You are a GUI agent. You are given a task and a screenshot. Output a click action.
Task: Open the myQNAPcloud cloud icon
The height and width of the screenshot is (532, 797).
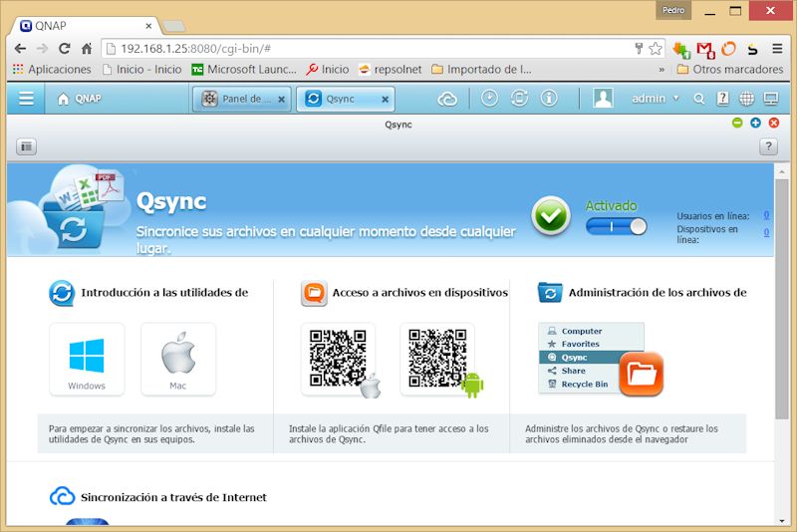click(447, 99)
